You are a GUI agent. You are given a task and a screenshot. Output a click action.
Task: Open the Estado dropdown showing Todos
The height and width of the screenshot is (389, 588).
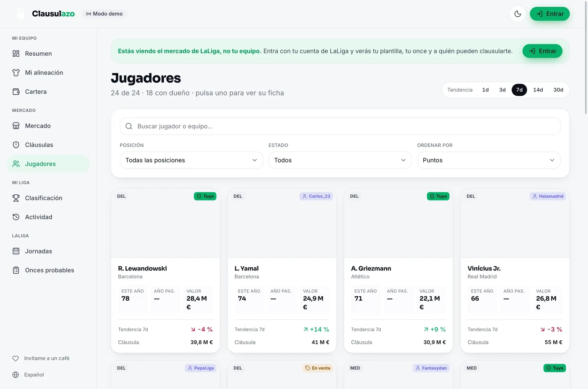click(x=340, y=160)
